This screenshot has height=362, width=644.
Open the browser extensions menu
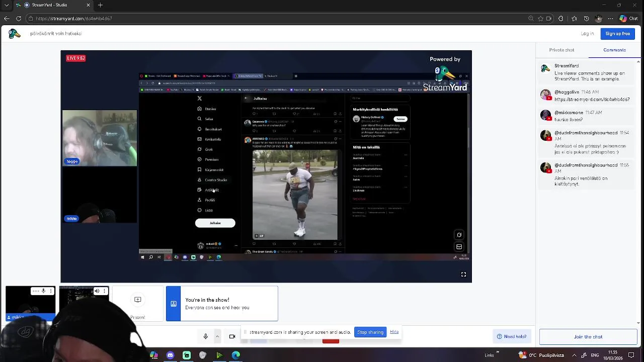point(561,19)
